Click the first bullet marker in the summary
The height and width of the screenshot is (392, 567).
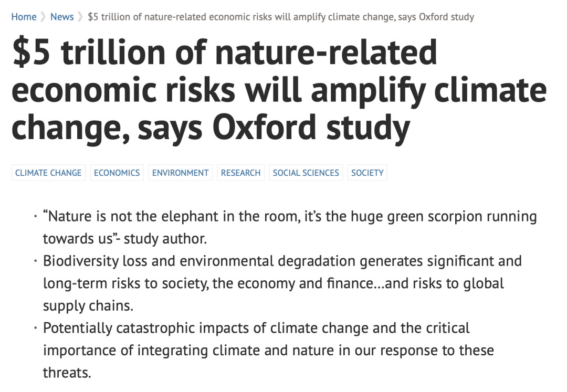tap(36, 217)
